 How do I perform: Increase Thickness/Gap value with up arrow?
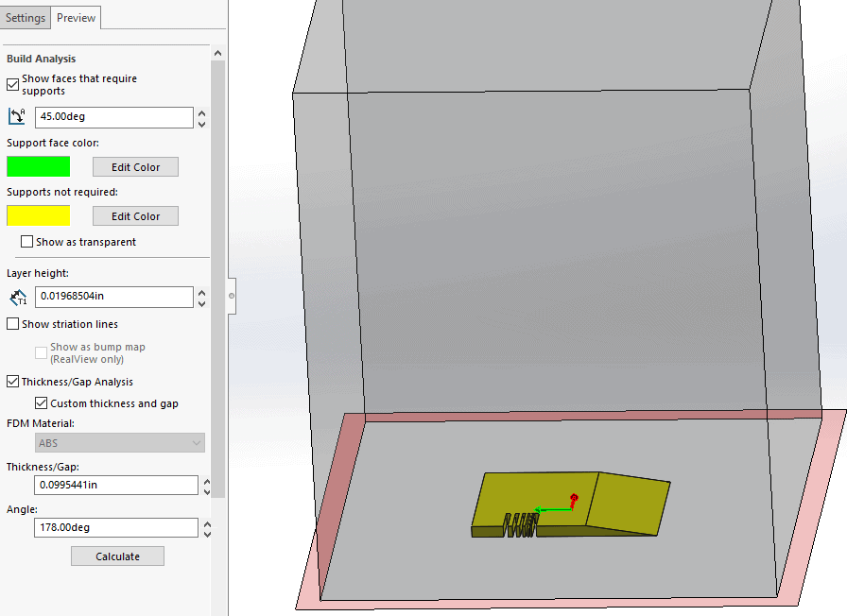click(206, 480)
